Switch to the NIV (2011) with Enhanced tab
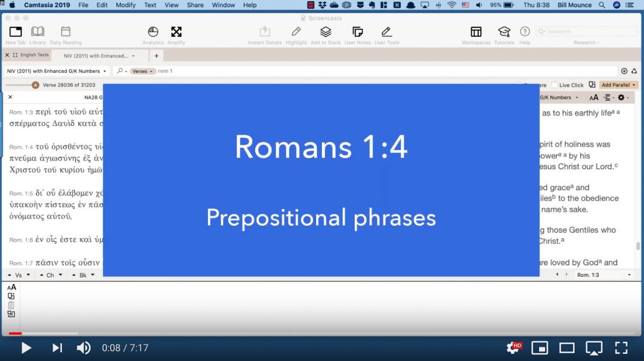The image size is (644, 361). tap(95, 56)
